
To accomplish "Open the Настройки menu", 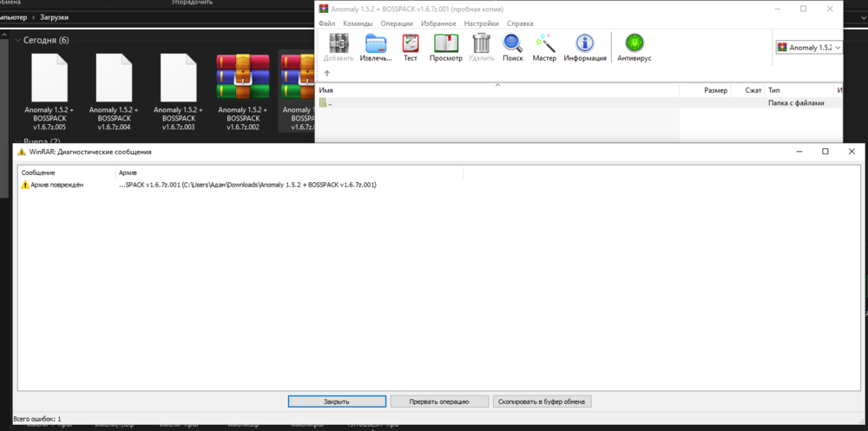I will pyautogui.click(x=481, y=23).
